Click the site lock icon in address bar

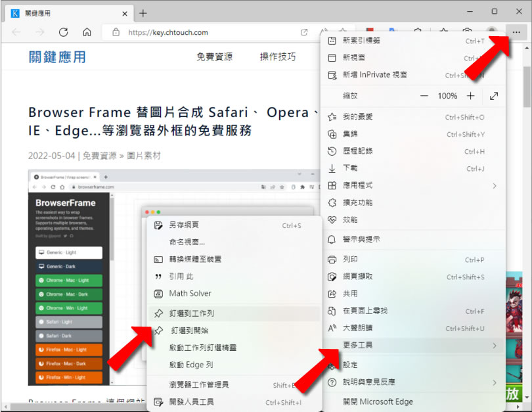coord(116,32)
